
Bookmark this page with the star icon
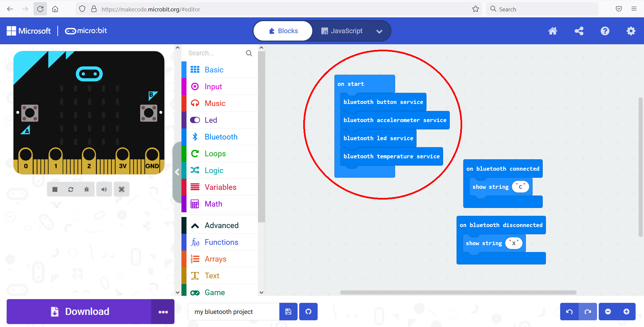(476, 9)
